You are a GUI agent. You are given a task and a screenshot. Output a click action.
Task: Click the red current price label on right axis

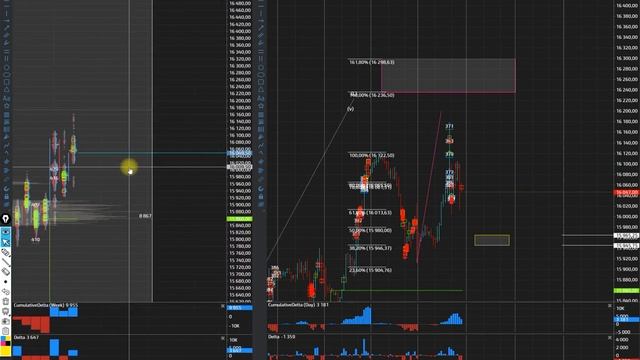tap(627, 192)
